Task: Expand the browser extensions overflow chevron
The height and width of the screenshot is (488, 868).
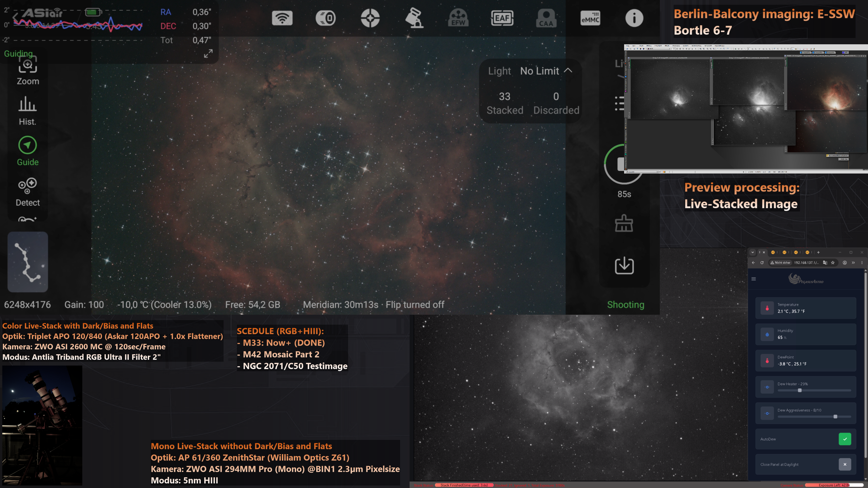Action: pyautogui.click(x=853, y=263)
